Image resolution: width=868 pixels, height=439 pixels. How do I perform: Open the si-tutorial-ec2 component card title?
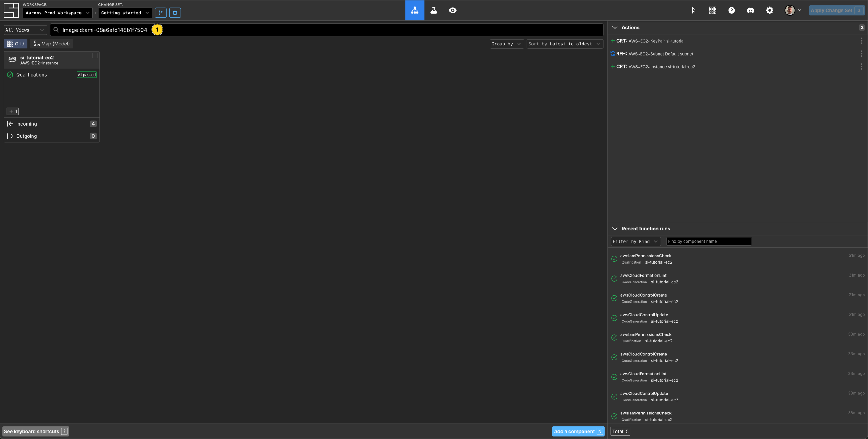[37, 58]
